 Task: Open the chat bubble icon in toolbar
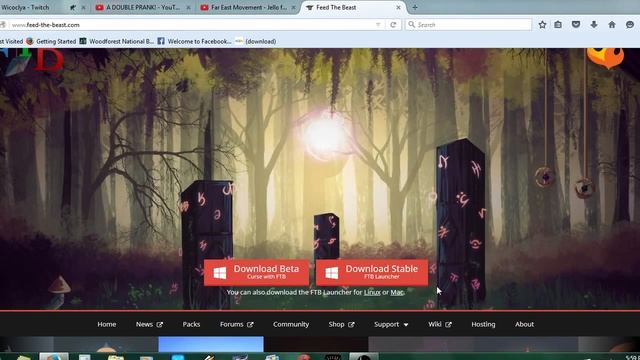coord(630,25)
